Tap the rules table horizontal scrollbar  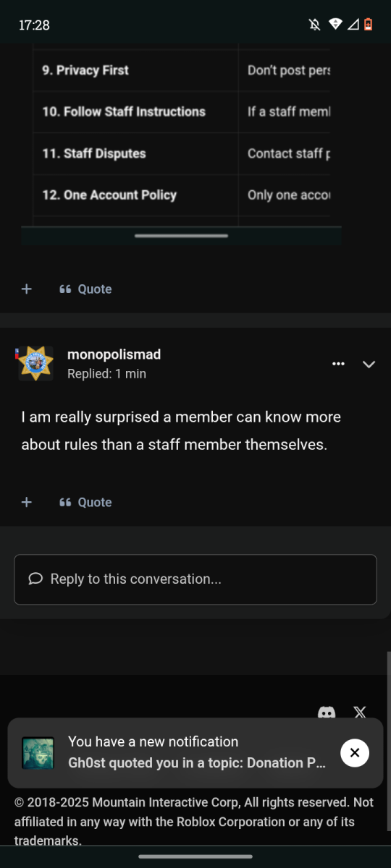coord(181,235)
